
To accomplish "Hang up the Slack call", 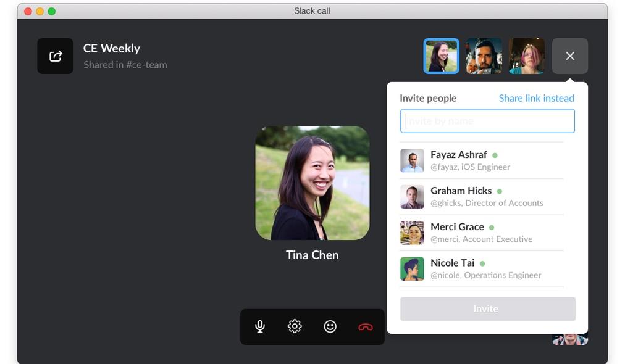I will 365,326.
